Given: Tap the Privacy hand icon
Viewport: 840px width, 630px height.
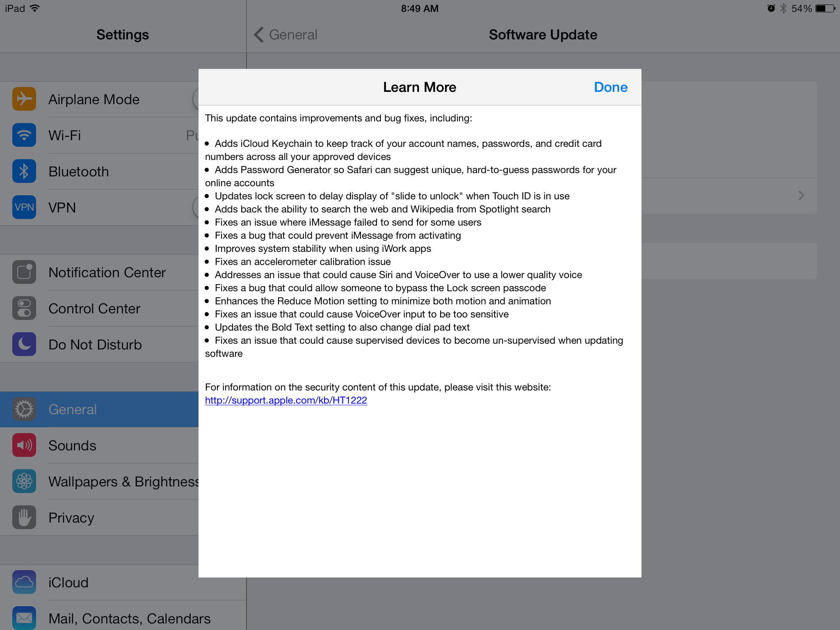Looking at the screenshot, I should click(24, 518).
